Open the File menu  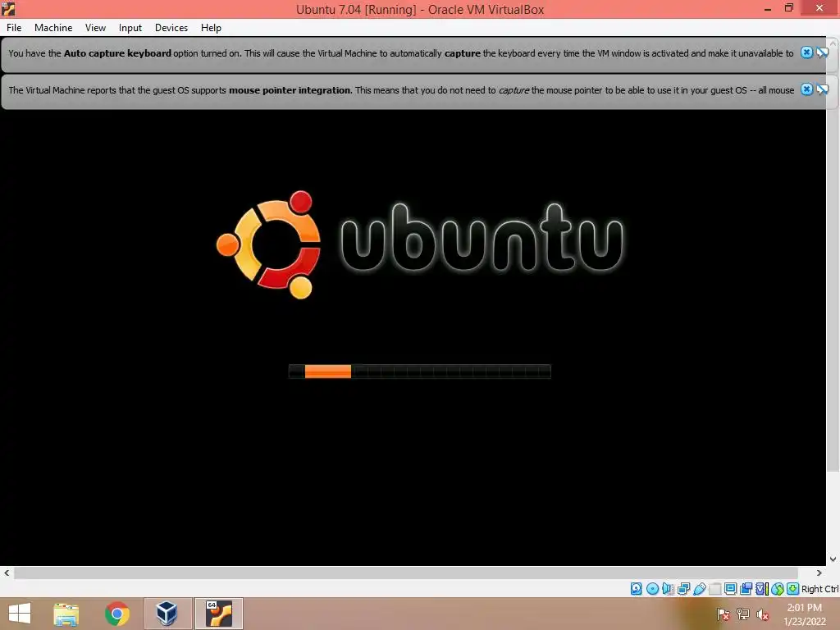pyautogui.click(x=14, y=28)
